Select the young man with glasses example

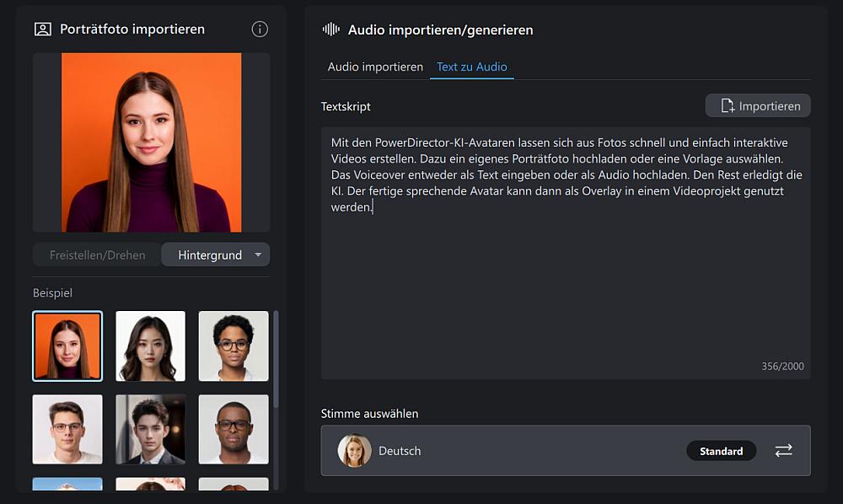tap(67, 429)
